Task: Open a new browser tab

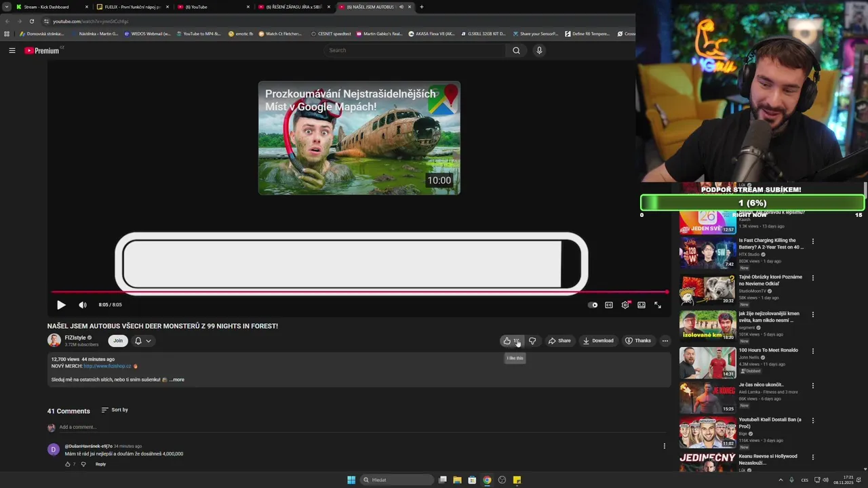Action: pos(421,7)
